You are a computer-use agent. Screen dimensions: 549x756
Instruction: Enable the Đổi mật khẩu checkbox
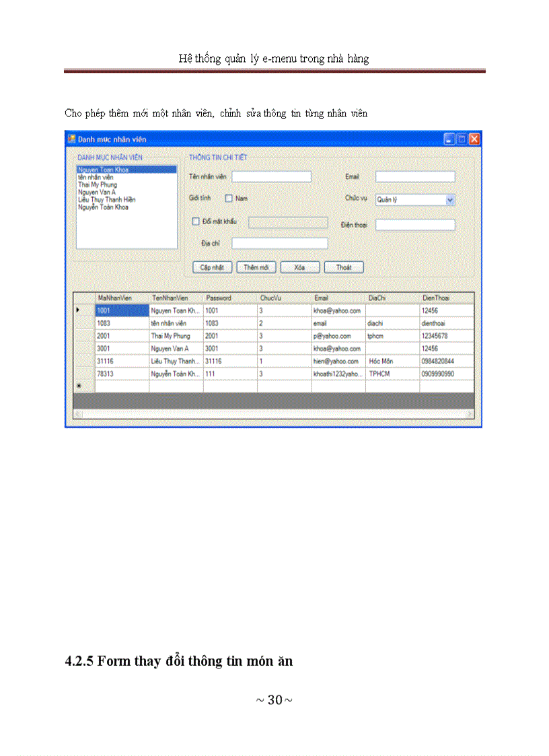point(194,222)
